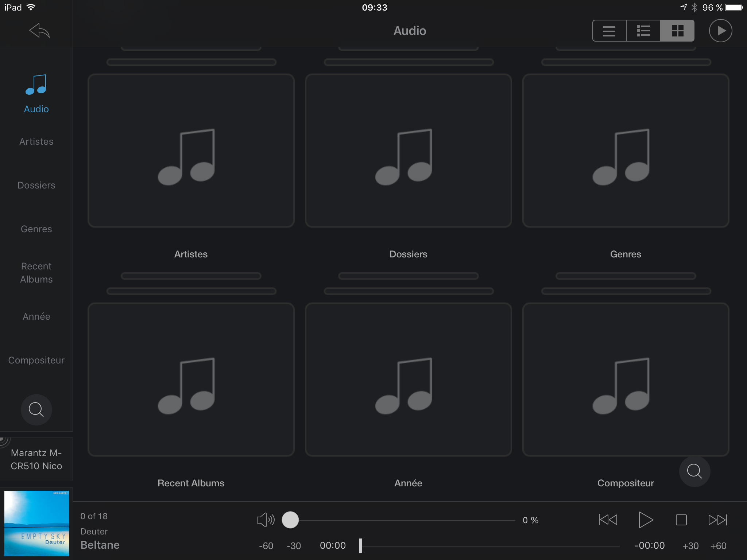Switch to simple list view

coord(609,31)
